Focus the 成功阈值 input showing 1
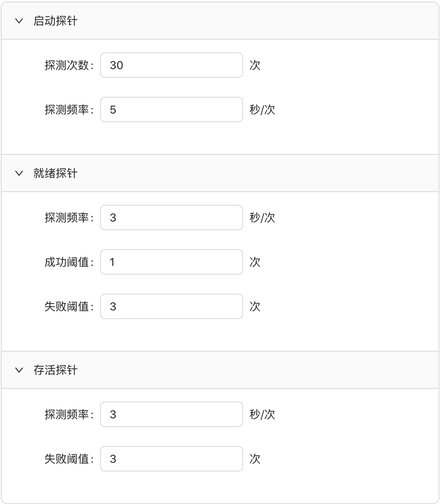 [x=171, y=262]
